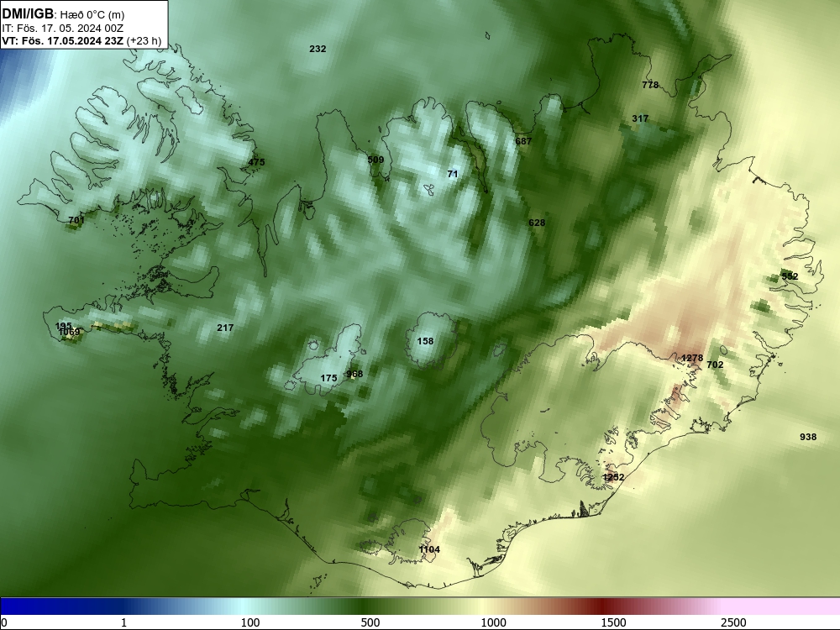This screenshot has width=840, height=630.
Task: Click the map value 317
Action: coord(640,118)
